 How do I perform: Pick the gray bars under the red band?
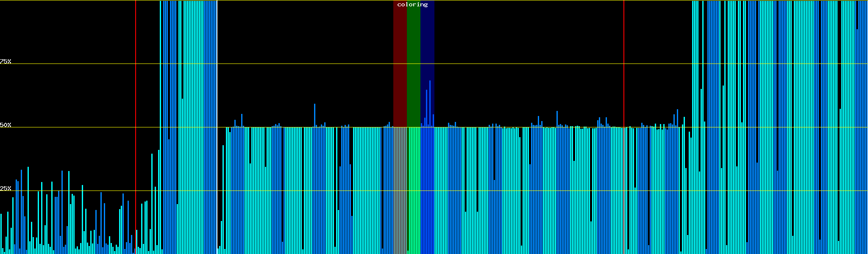pos(400,190)
